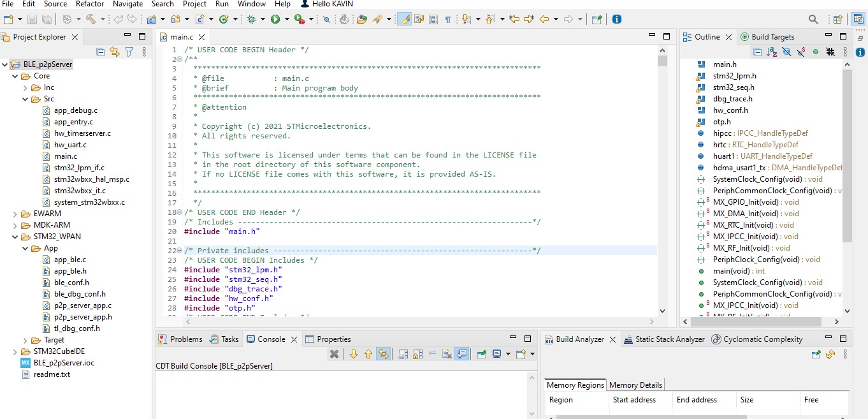Viewport: 868px width, 419px height.
Task: Sort Outline members alphabetically
Action: [x=770, y=51]
